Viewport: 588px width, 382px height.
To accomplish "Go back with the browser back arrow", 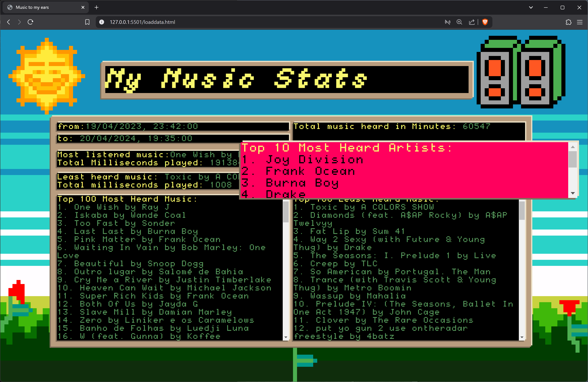I will pyautogui.click(x=9, y=22).
